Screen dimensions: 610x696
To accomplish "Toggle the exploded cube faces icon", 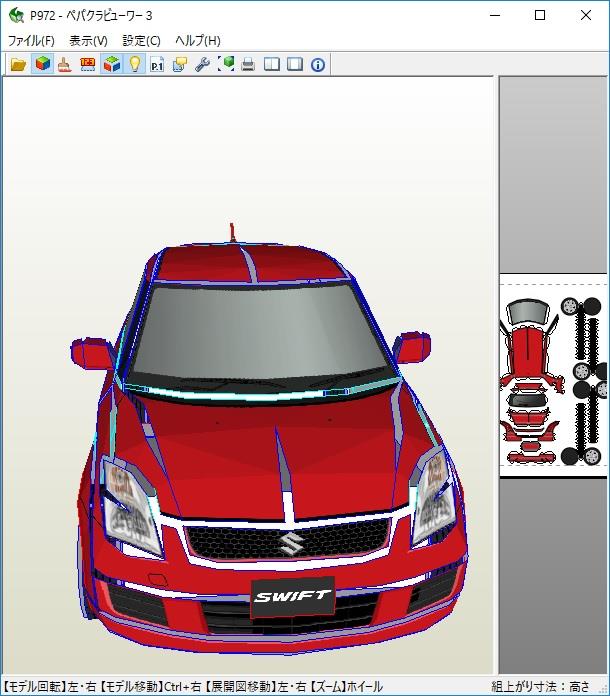I will pyautogui.click(x=111, y=64).
